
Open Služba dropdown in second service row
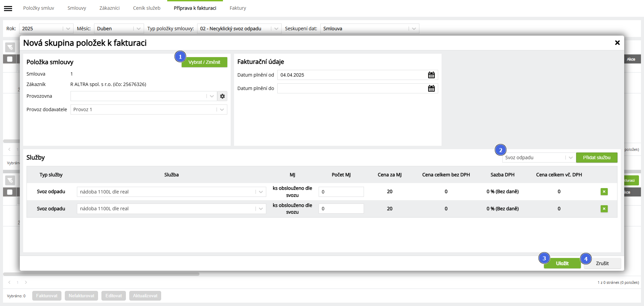point(171,209)
